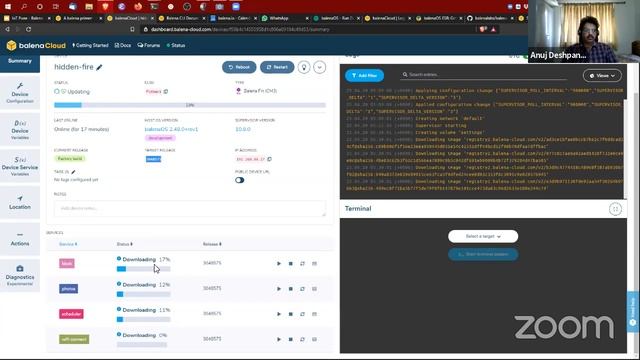Click the Reboot button
The image size is (640, 360).
point(239,67)
